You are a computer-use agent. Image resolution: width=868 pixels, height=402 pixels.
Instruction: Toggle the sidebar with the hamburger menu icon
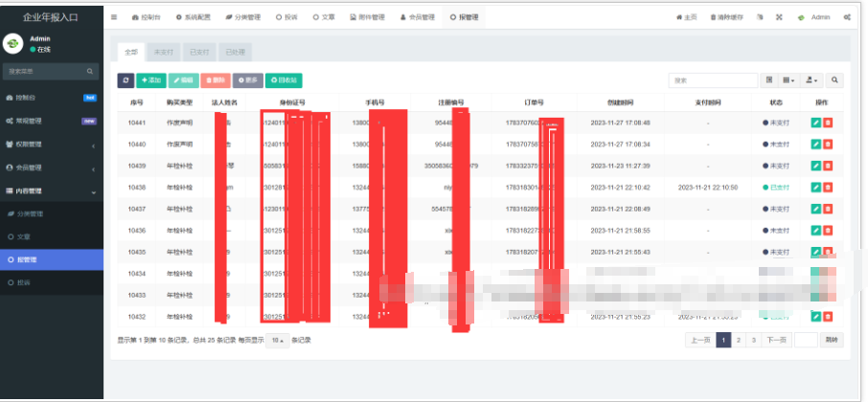(x=115, y=17)
